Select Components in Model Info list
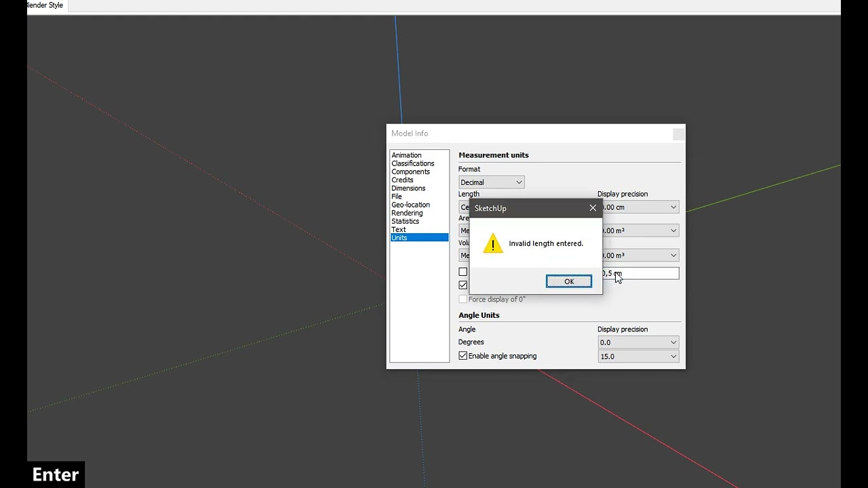 pyautogui.click(x=410, y=171)
